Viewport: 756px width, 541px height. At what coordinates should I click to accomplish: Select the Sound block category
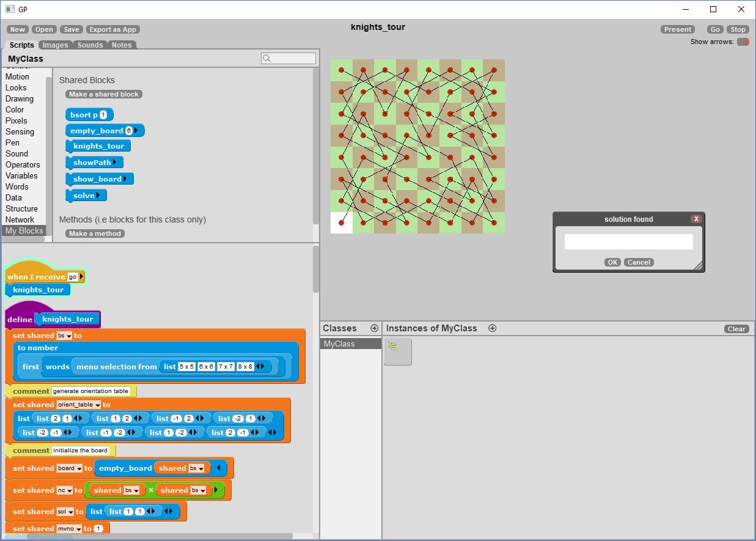point(17,153)
